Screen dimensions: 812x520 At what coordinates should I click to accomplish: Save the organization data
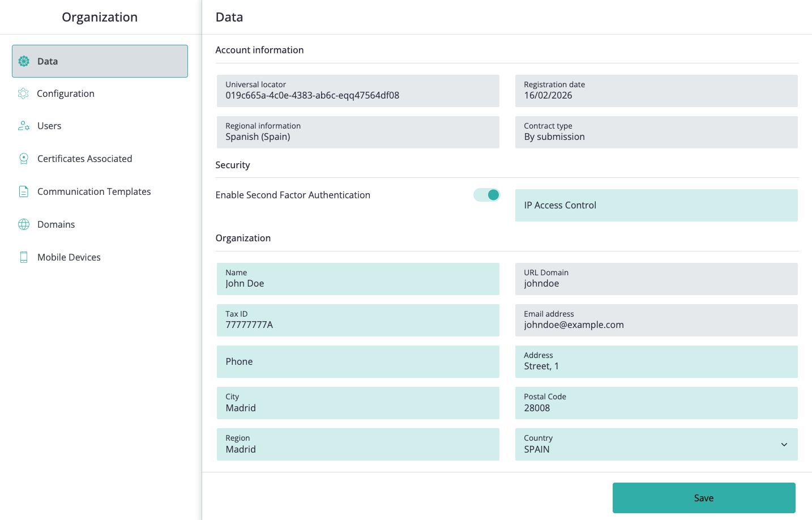pyautogui.click(x=704, y=498)
